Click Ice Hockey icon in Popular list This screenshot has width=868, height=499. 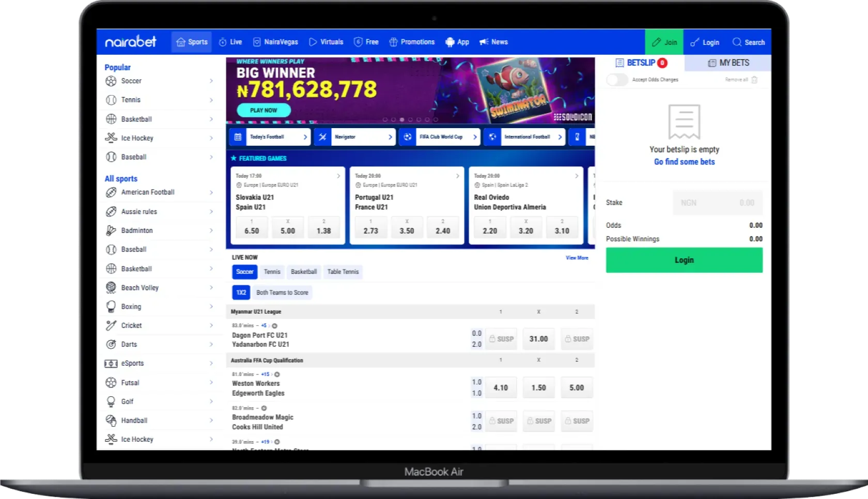[111, 138]
